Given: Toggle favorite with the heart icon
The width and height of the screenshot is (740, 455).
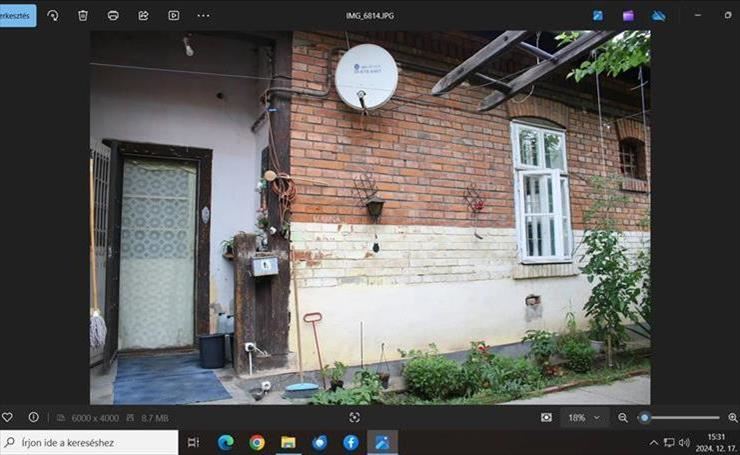Looking at the screenshot, I should click(8, 417).
